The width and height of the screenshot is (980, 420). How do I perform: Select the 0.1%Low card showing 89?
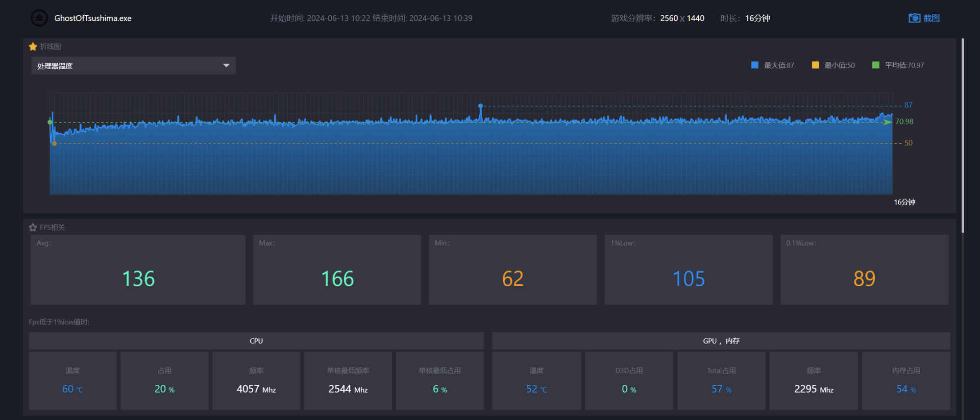point(864,270)
